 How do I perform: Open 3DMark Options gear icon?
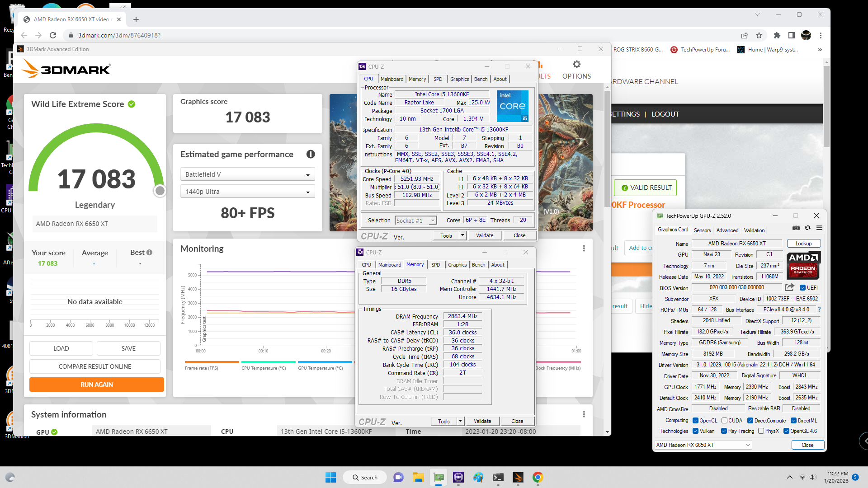pyautogui.click(x=576, y=64)
